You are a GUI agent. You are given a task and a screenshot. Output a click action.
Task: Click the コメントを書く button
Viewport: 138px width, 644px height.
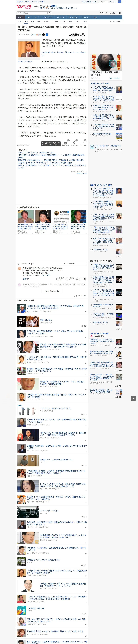(69, 264)
